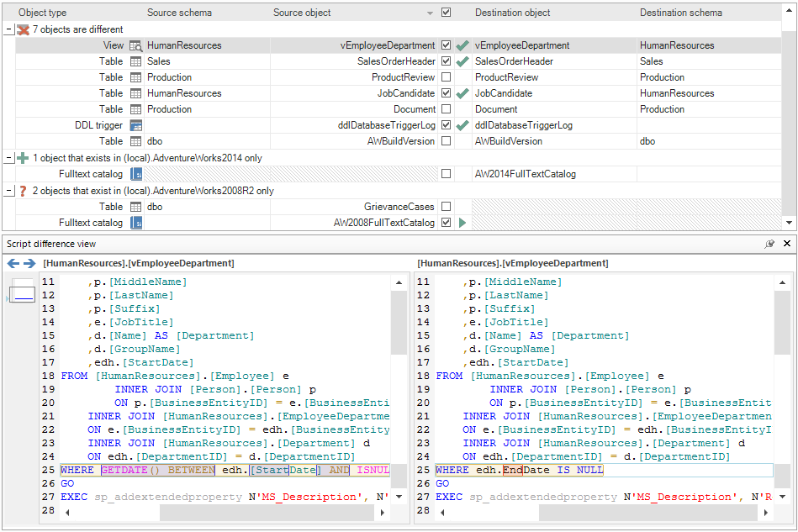The image size is (798, 532).
Task: Check the ProductReview checkbox
Action: pyautogui.click(x=446, y=77)
